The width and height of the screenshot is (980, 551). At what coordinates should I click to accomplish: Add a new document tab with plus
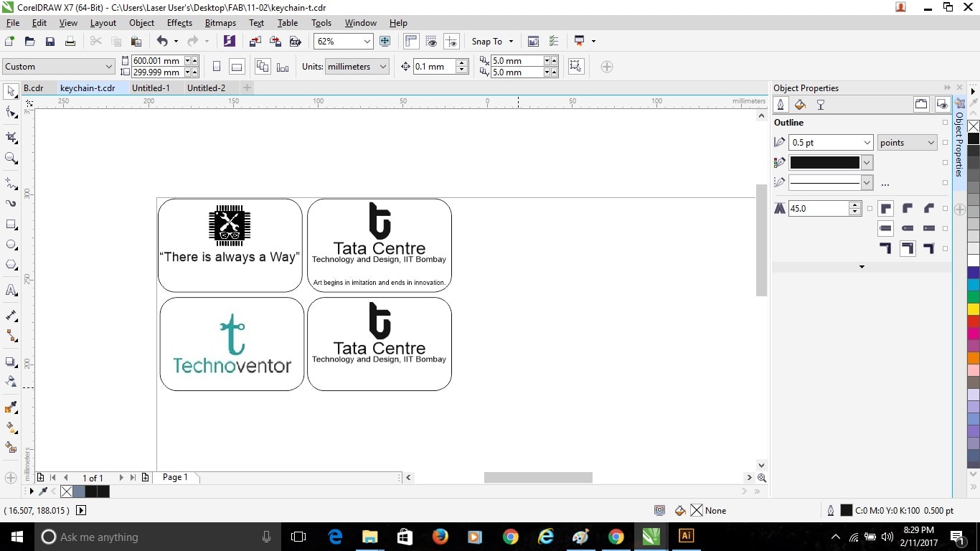(x=247, y=88)
